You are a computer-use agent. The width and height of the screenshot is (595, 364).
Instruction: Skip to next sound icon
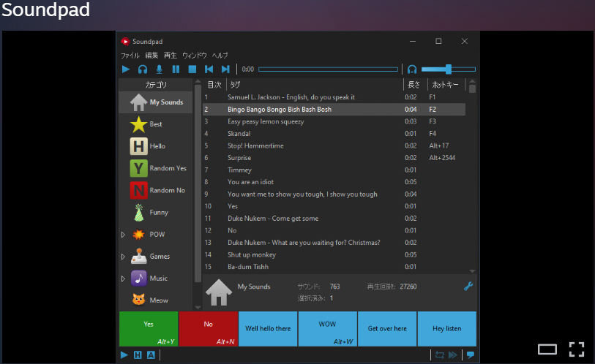(225, 69)
